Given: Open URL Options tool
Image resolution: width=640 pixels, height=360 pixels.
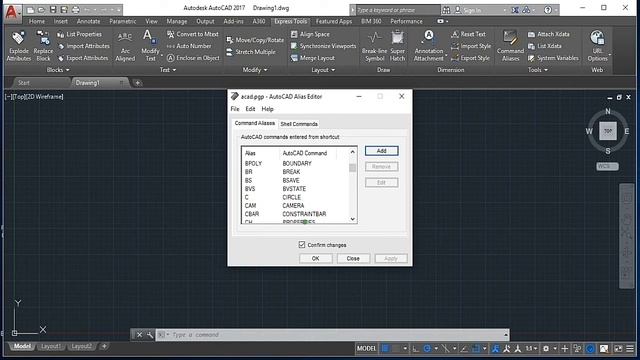Looking at the screenshot, I should coord(598,46).
